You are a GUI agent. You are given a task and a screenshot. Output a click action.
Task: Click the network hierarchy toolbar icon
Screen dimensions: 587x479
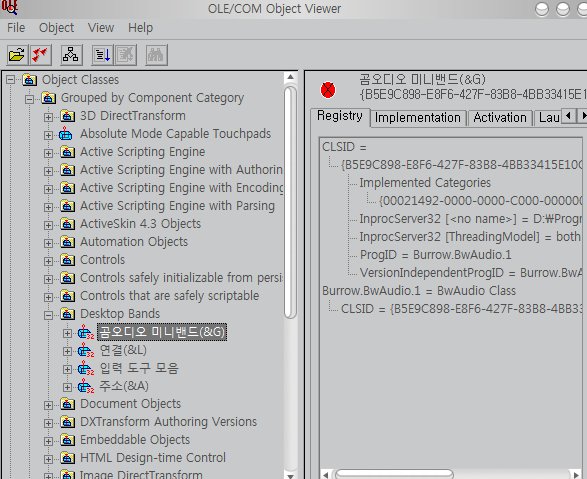[x=71, y=55]
